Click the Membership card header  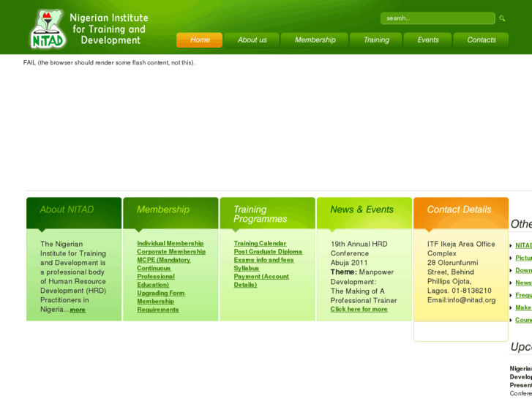[171, 213]
